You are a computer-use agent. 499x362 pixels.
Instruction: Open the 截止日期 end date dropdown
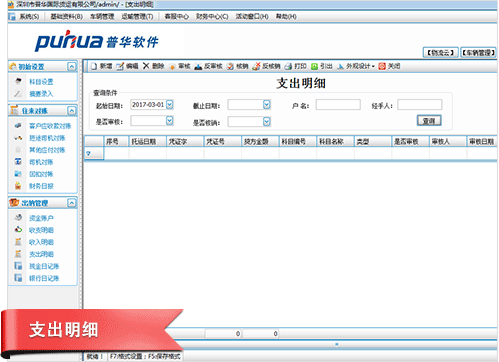tap(267, 105)
